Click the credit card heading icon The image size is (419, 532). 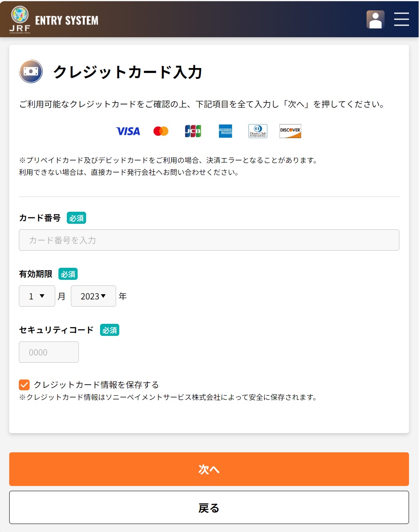(x=31, y=71)
